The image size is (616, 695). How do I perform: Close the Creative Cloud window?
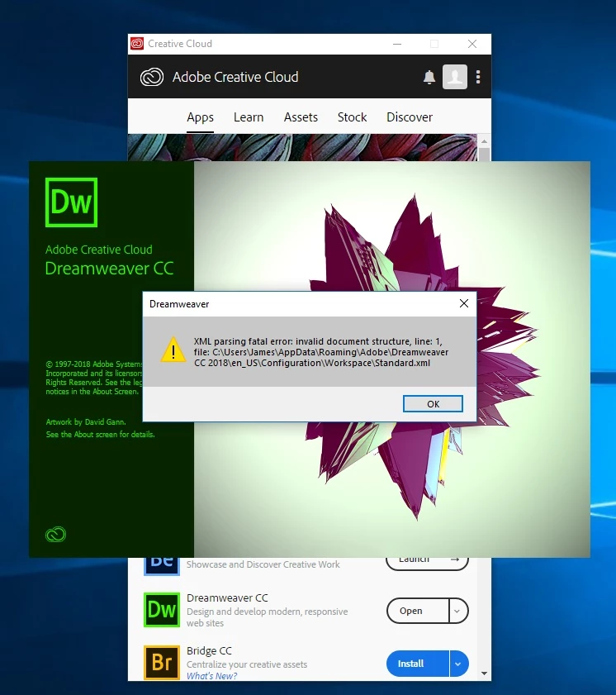click(472, 44)
